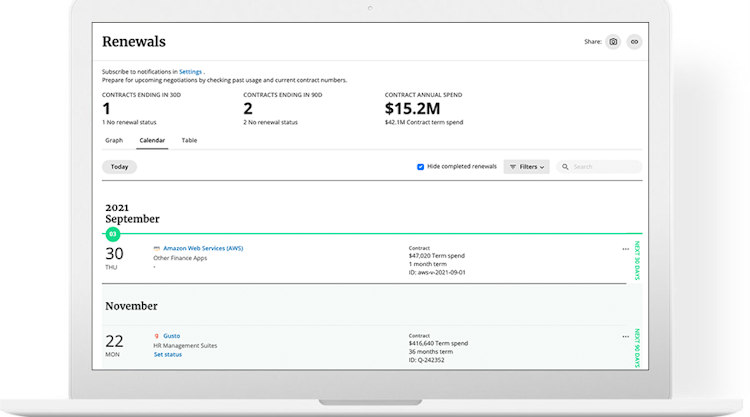The image size is (750, 417).
Task: Open the Gusto renewal link
Action: pos(172,336)
